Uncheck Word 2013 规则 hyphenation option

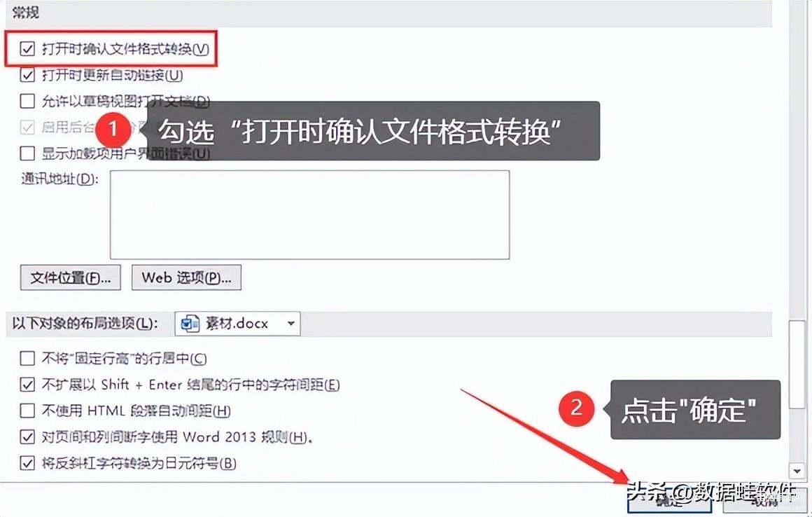(27, 436)
